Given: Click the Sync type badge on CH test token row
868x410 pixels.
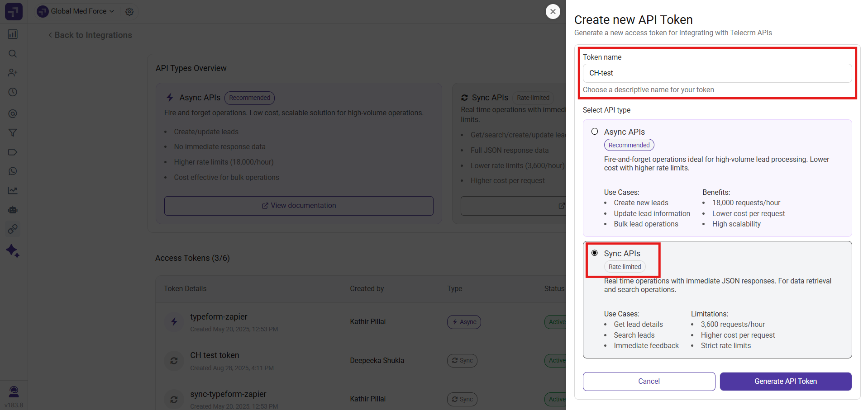Looking at the screenshot, I should 462,361.
